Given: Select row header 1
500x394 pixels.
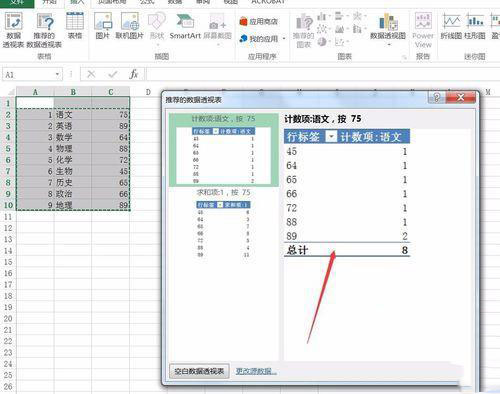Looking at the screenshot, I should [8, 103].
